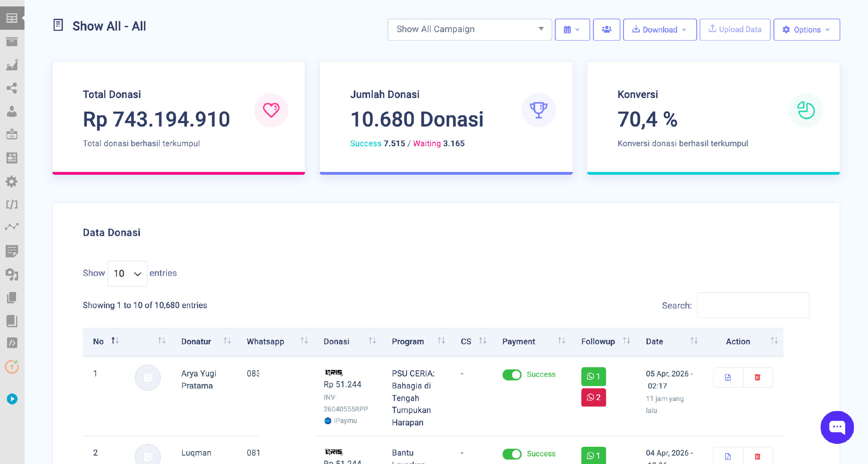The image size is (868, 464).
Task: Open the calendar date filter dropdown
Action: point(572,29)
